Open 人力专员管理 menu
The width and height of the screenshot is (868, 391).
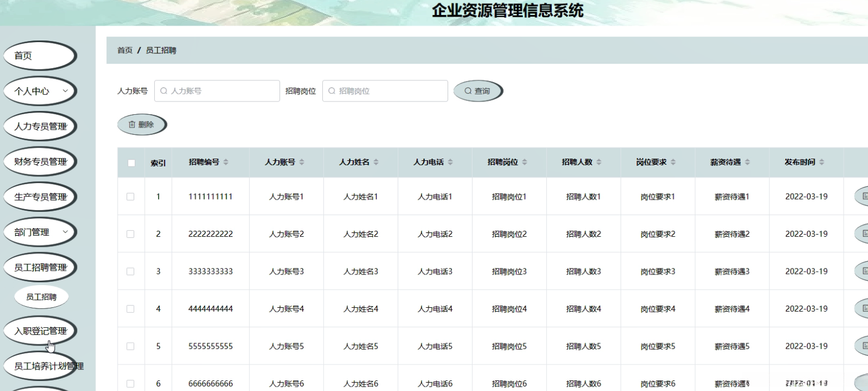click(x=39, y=126)
